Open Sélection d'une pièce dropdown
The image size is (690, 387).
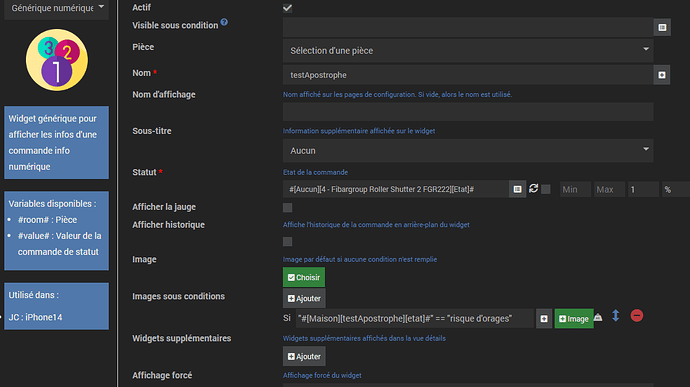[468, 51]
